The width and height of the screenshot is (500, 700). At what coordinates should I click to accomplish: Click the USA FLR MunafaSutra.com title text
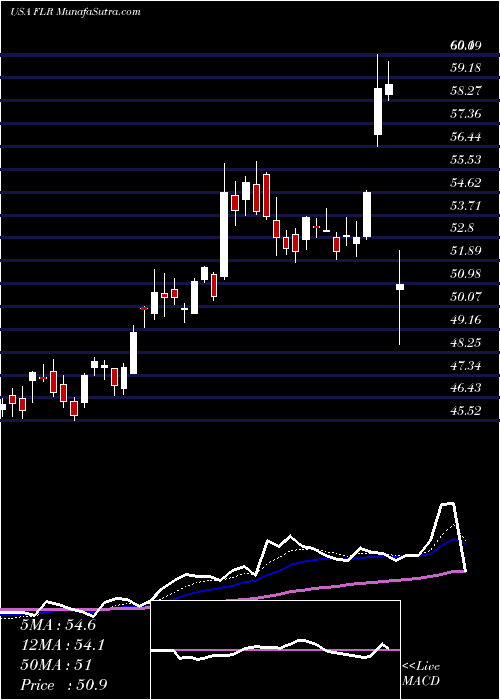(x=75, y=12)
